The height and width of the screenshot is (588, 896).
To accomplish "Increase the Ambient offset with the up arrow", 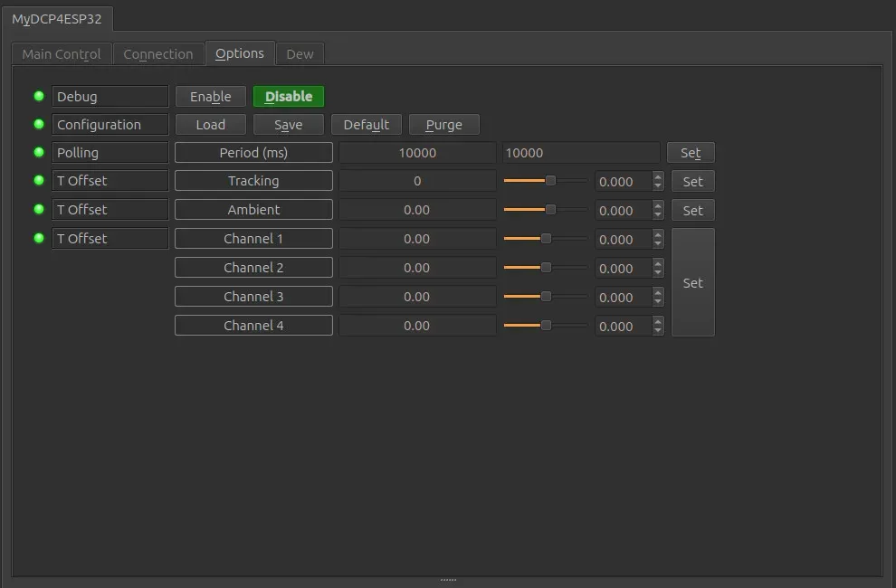I will (x=658, y=205).
